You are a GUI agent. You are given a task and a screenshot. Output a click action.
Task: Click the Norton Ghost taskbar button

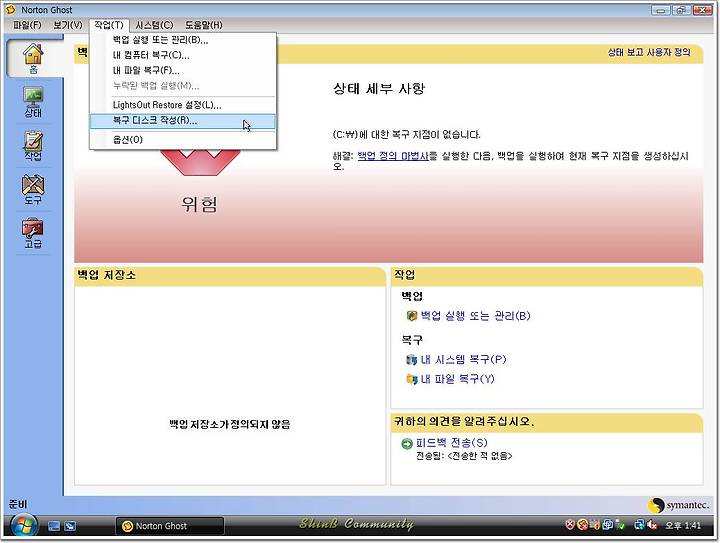pos(169,526)
